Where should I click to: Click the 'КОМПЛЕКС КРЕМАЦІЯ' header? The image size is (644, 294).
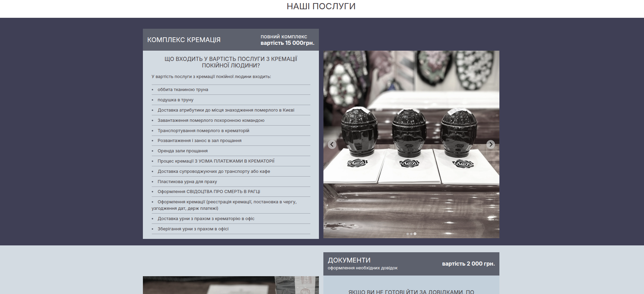pos(184,40)
